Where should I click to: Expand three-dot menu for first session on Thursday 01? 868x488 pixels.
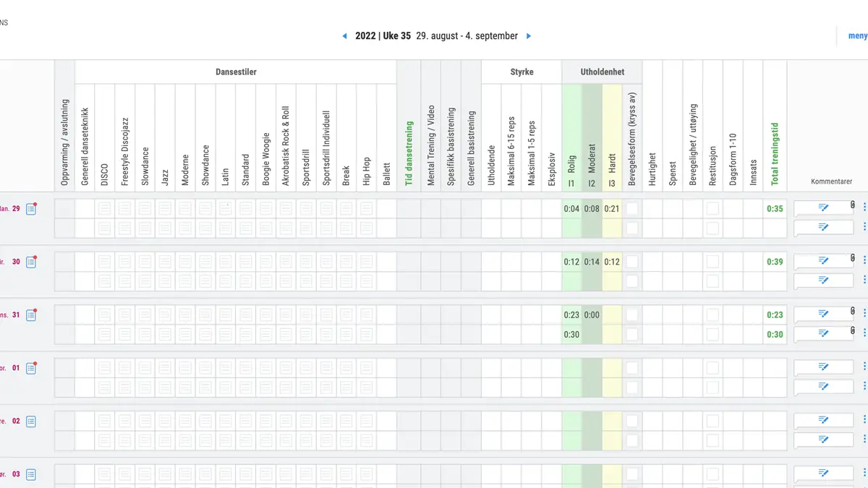(x=864, y=368)
